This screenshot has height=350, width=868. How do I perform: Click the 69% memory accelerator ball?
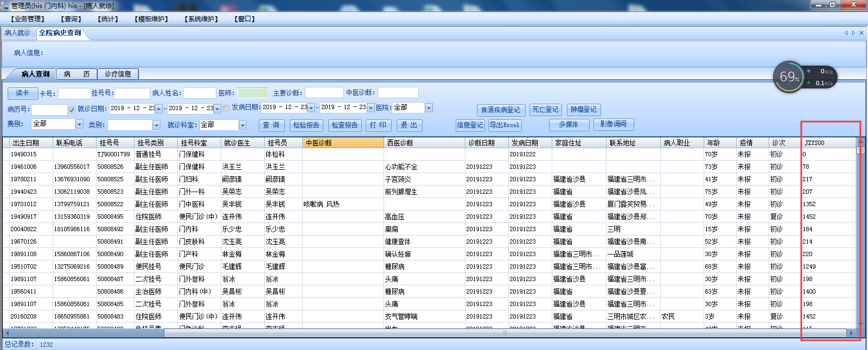click(789, 77)
